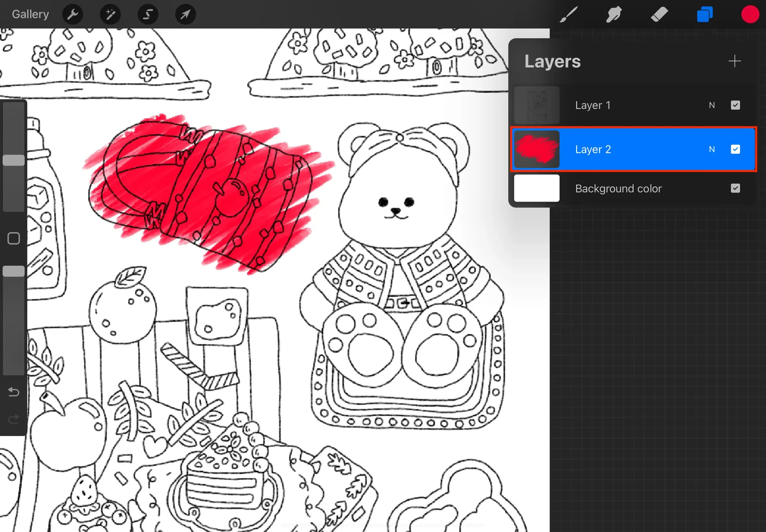Select the Paint brush tool
Image resolution: width=766 pixels, height=532 pixels.
[569, 15]
